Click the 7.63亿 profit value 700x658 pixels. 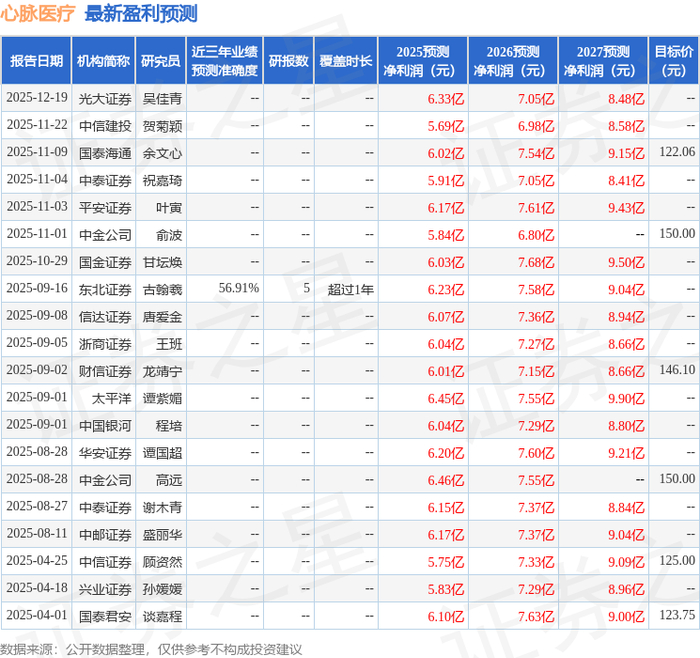[536, 616]
